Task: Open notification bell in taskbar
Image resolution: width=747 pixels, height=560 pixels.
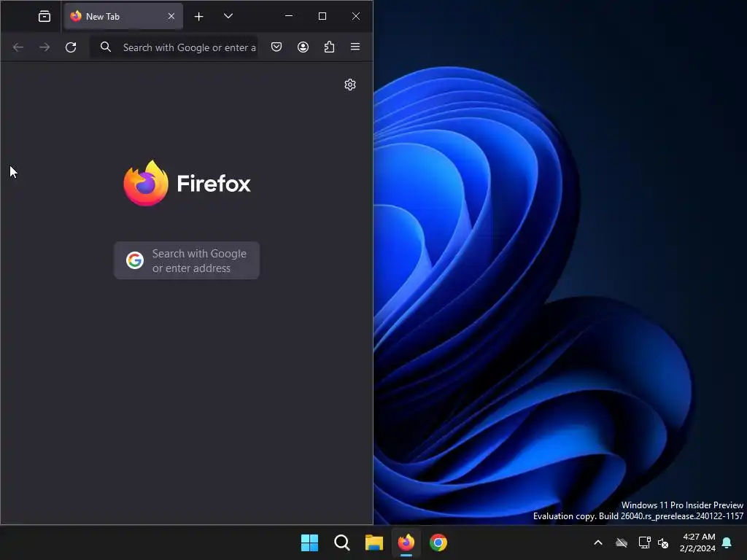Action: coord(727,542)
